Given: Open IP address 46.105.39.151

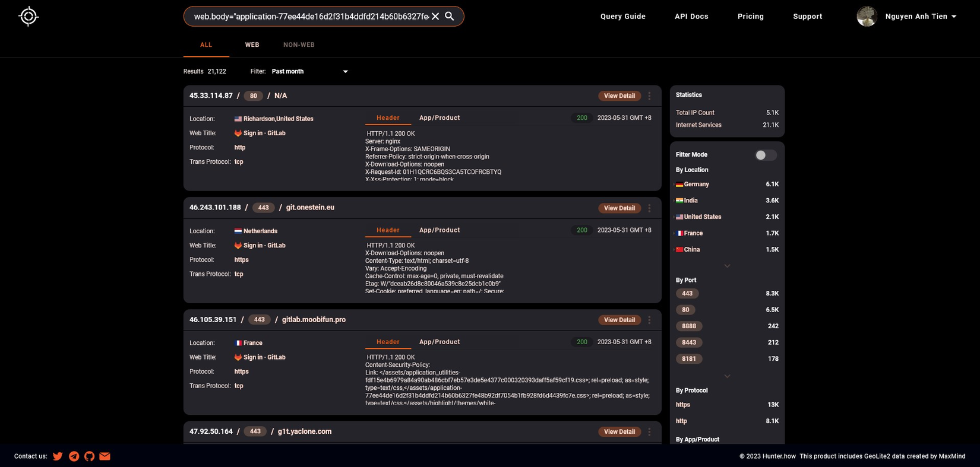Looking at the screenshot, I should 213,320.
